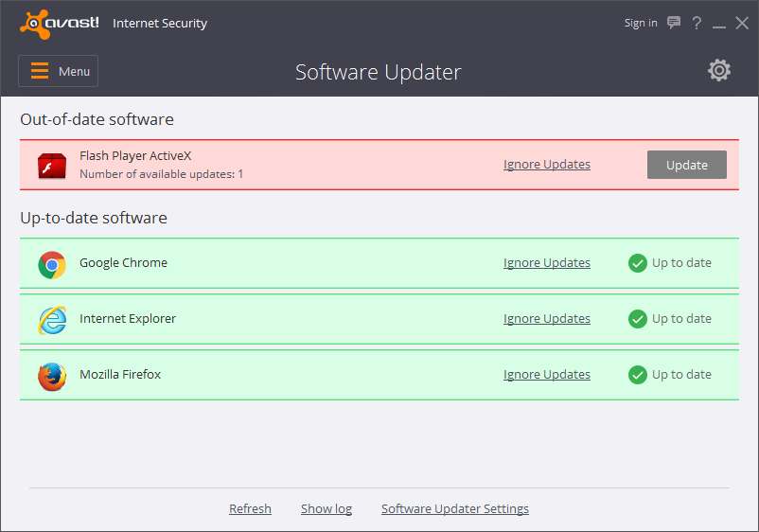
Task: Click Sign in at the top
Action: (641, 23)
